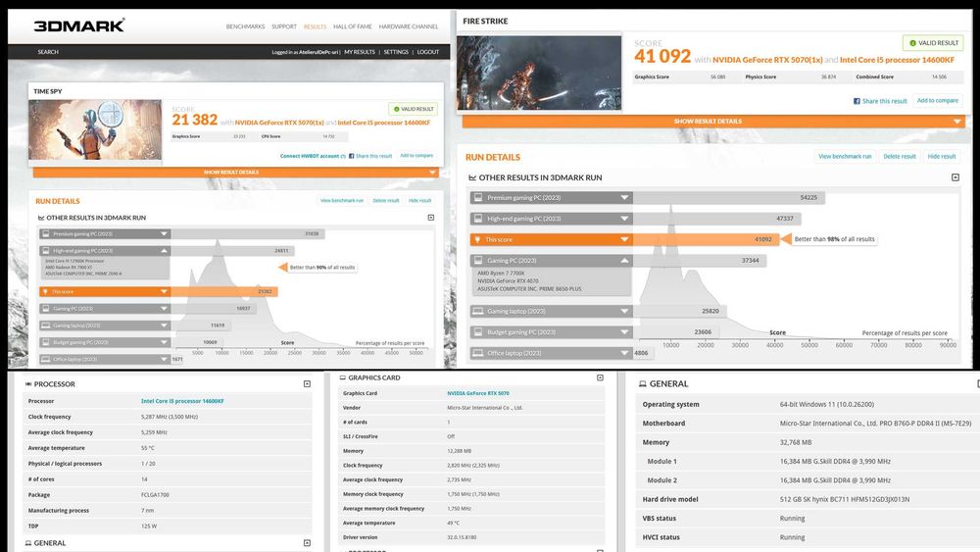
Task: Click trophy icon in Time Spy This score
Action: [45, 292]
